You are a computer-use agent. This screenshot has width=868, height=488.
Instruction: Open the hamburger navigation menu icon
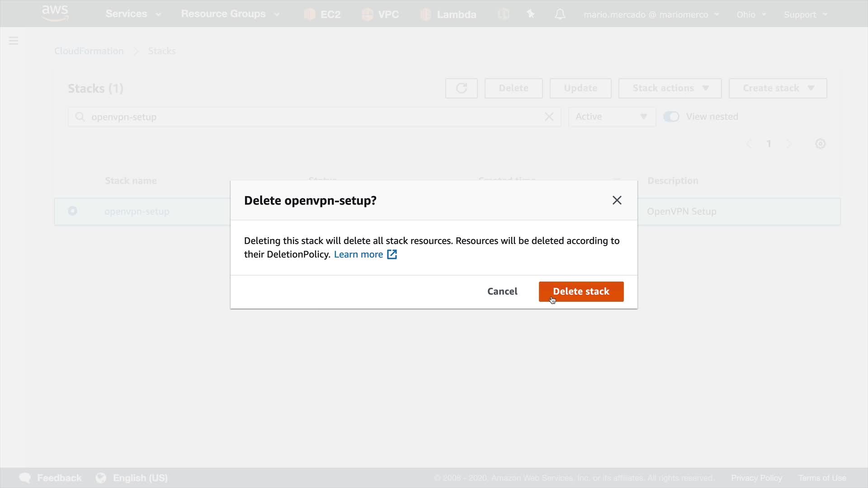[14, 41]
